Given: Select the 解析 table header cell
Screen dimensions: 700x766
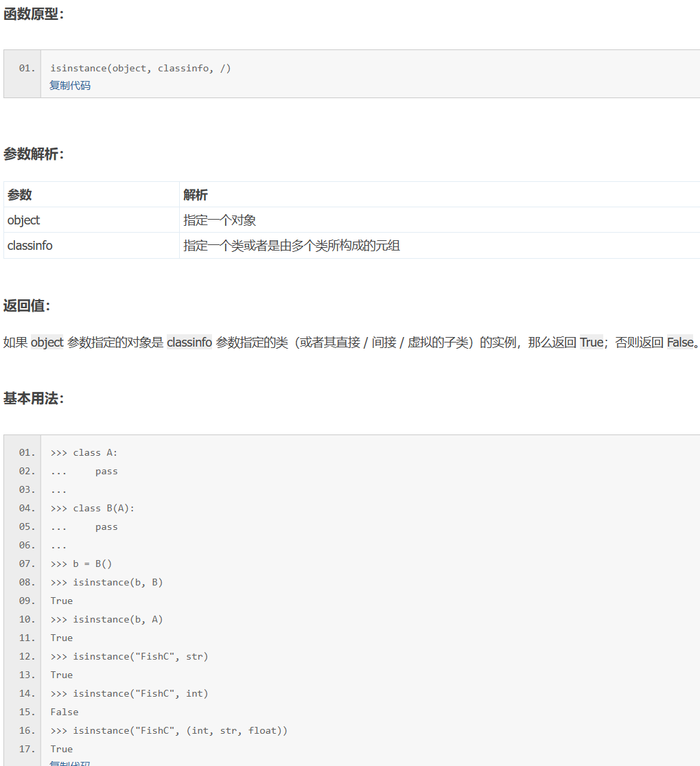Looking at the screenshot, I should (x=192, y=194).
